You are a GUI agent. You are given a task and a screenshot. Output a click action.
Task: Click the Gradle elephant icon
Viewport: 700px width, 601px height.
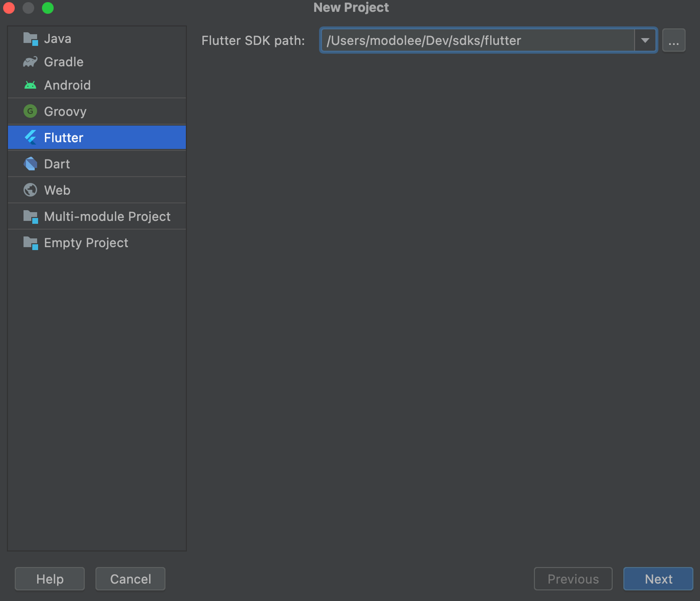coord(30,62)
